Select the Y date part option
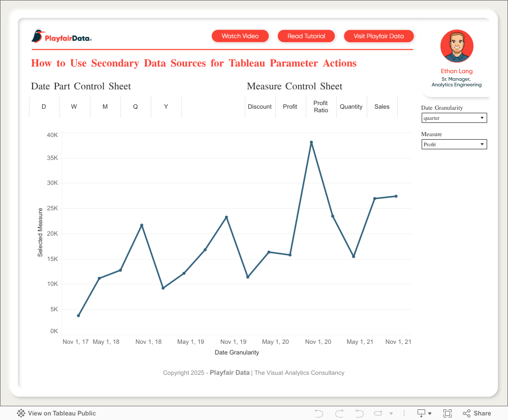 pyautogui.click(x=166, y=107)
